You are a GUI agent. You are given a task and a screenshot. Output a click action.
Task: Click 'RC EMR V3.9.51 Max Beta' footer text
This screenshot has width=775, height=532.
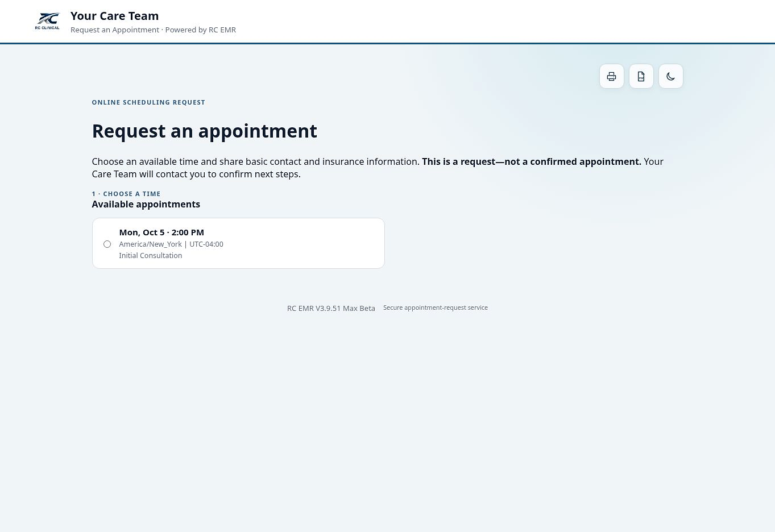pyautogui.click(x=331, y=308)
